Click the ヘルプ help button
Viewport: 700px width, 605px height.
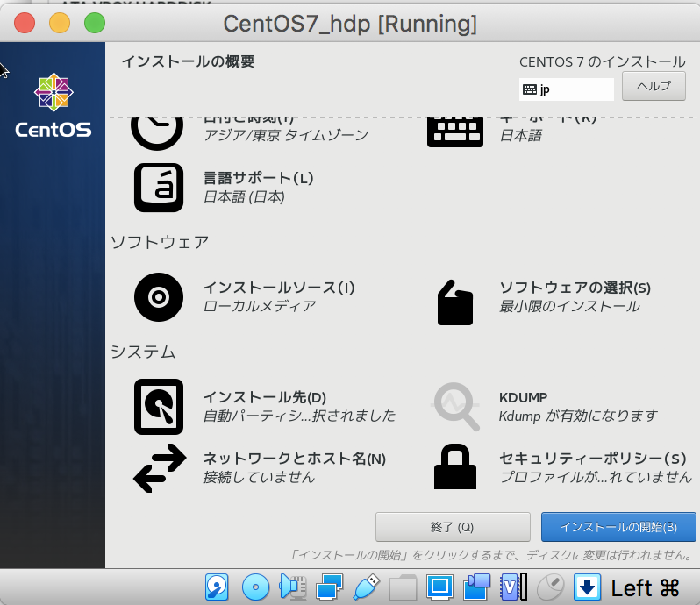point(654,86)
